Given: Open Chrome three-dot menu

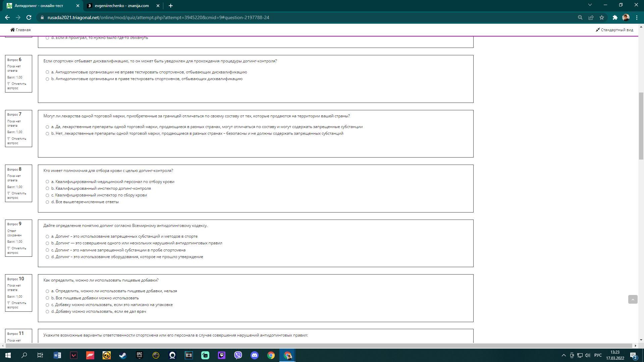Looking at the screenshot, I should pos(637,17).
